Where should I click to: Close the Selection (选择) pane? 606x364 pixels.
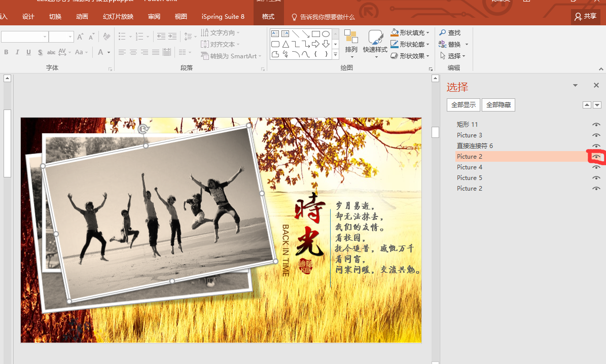[596, 85]
